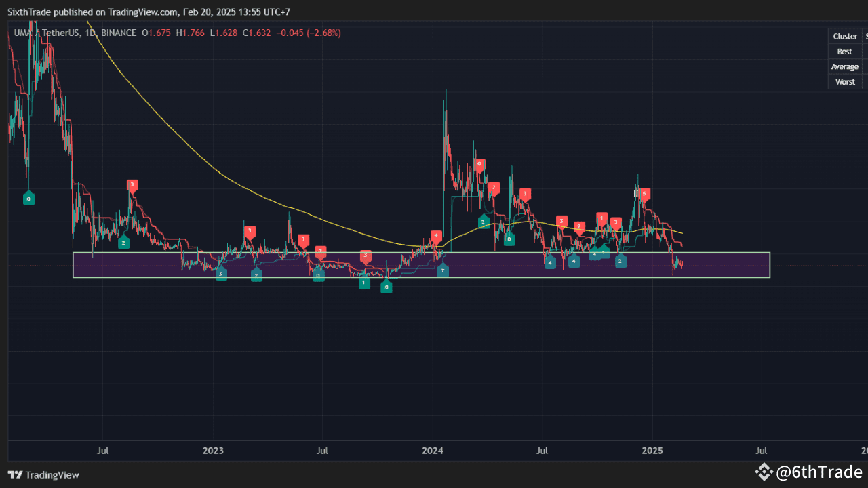
Task: Toggle the Worst performance row
Action: 844,81
